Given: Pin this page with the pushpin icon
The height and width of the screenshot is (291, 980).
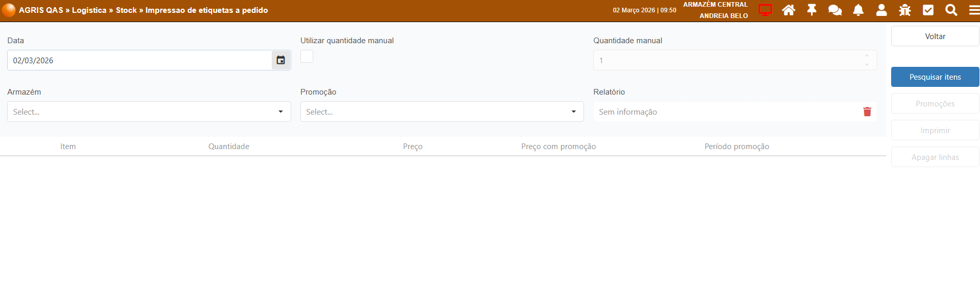Looking at the screenshot, I should [x=812, y=10].
